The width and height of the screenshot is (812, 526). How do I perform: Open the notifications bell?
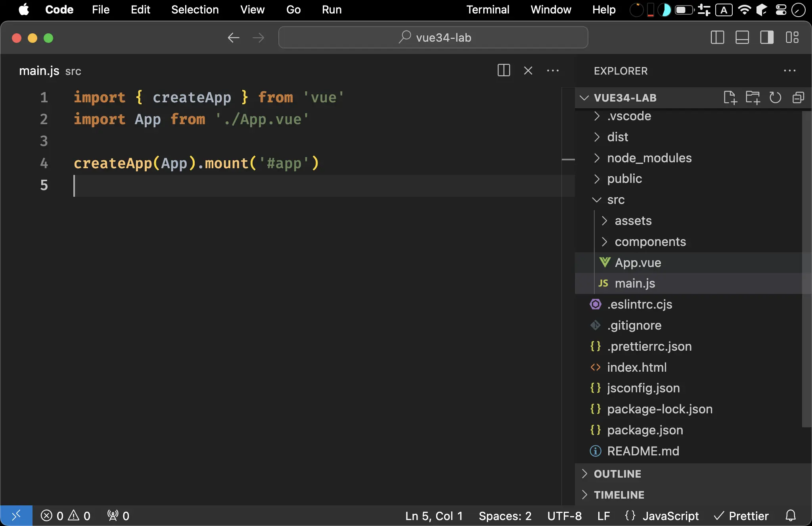pos(791,516)
